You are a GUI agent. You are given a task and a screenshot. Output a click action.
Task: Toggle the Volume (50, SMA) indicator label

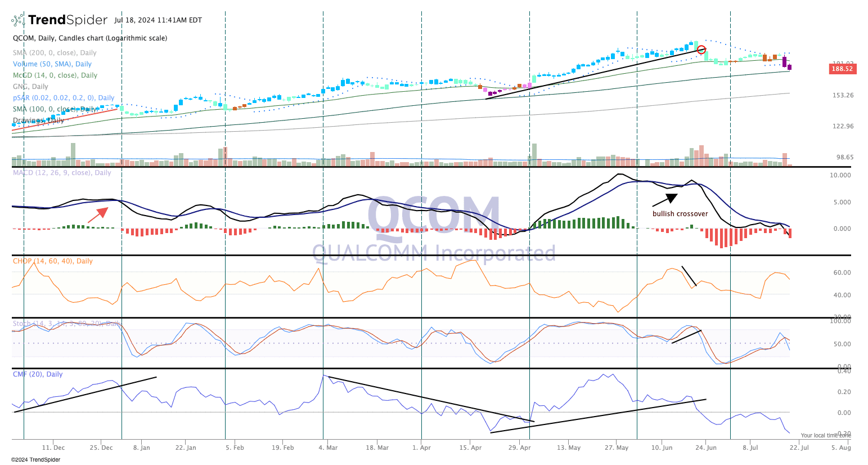click(x=52, y=64)
